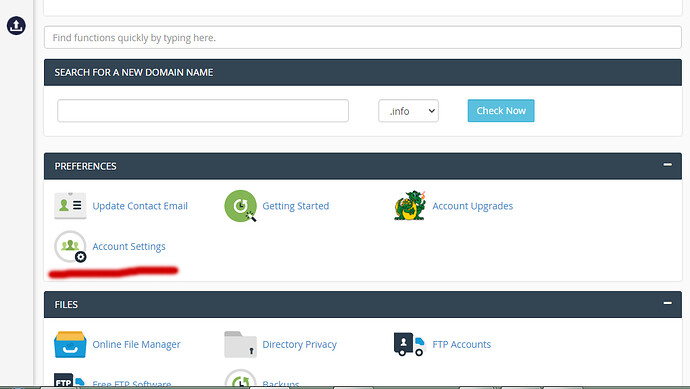Click the FILES section title
The height and width of the screenshot is (389, 690).
tap(66, 305)
